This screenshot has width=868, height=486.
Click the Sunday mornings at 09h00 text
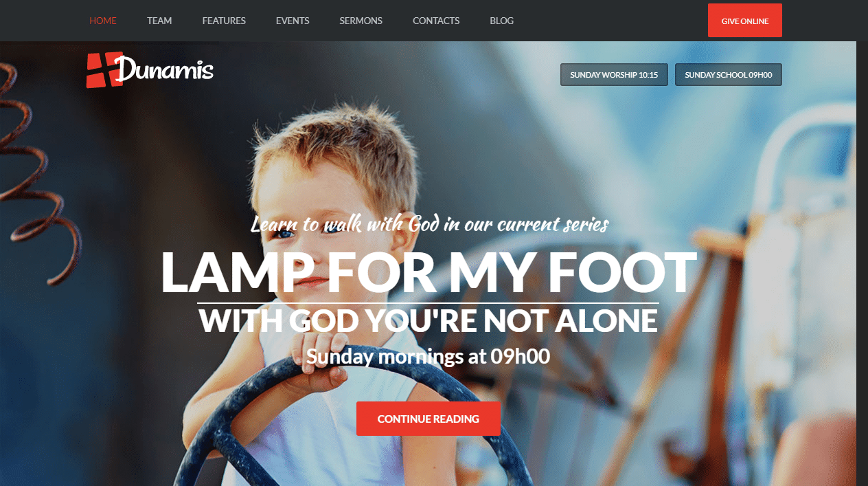[x=429, y=356]
